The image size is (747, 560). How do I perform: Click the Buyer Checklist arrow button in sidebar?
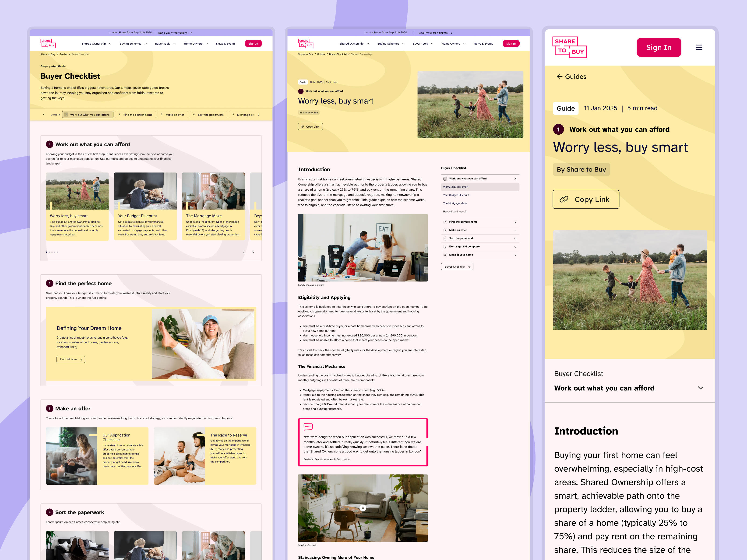pos(457,267)
